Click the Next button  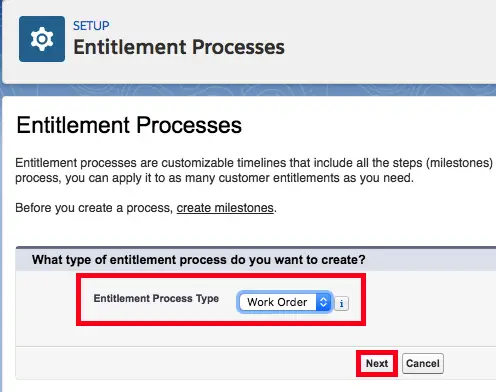[377, 363]
